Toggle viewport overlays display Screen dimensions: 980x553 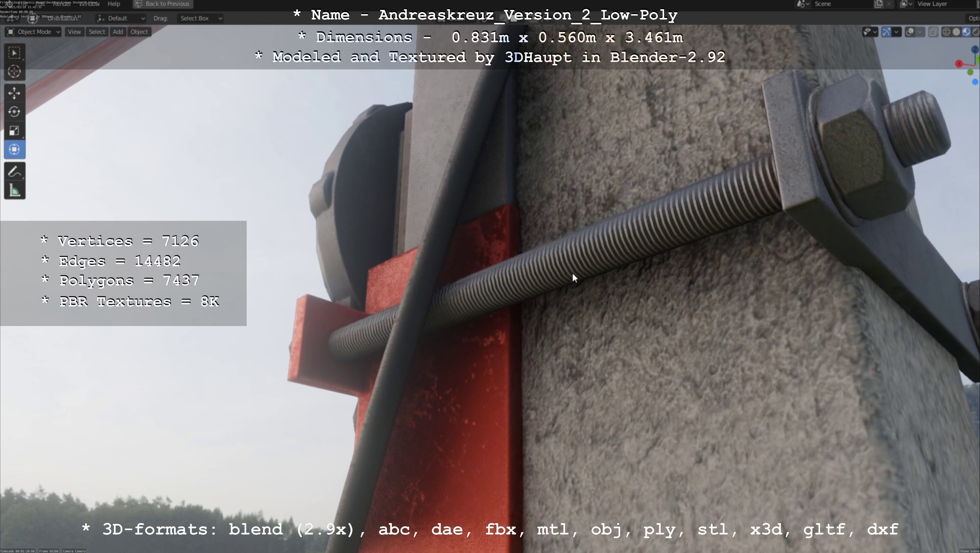coord(910,32)
